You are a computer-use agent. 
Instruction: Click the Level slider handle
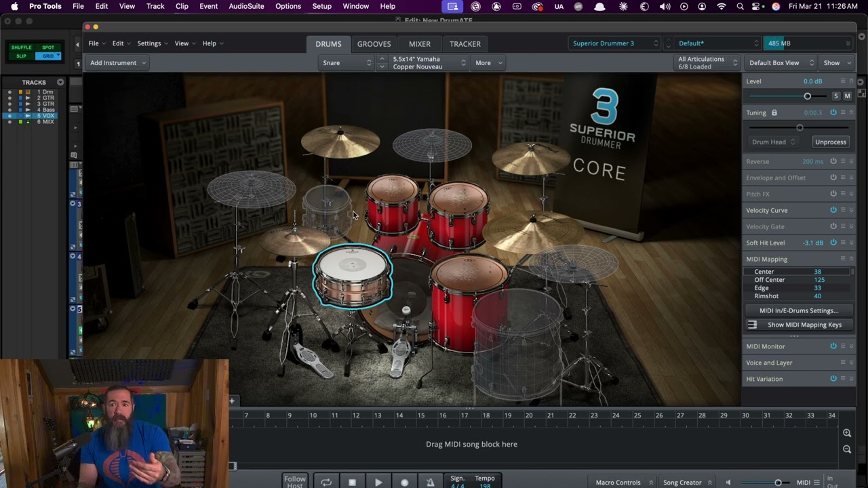point(807,96)
